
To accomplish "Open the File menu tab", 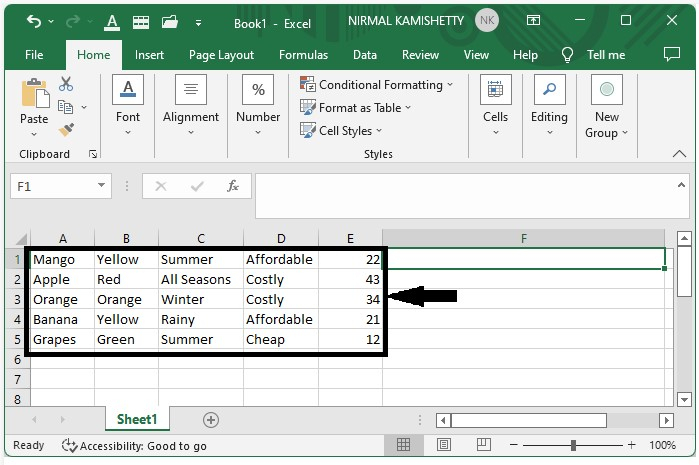I will coord(34,55).
